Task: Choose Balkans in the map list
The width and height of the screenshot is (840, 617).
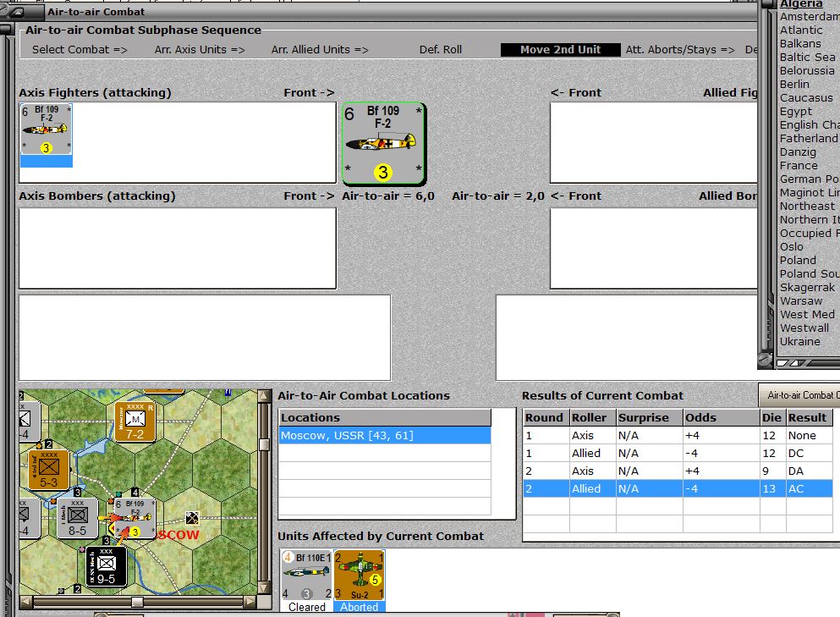Action: pyautogui.click(x=800, y=43)
